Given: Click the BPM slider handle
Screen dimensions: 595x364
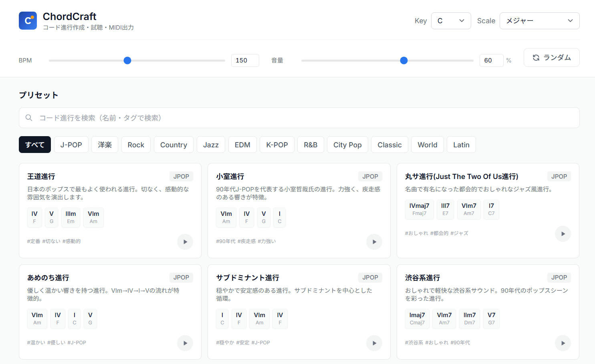Looking at the screenshot, I should pyautogui.click(x=127, y=60).
